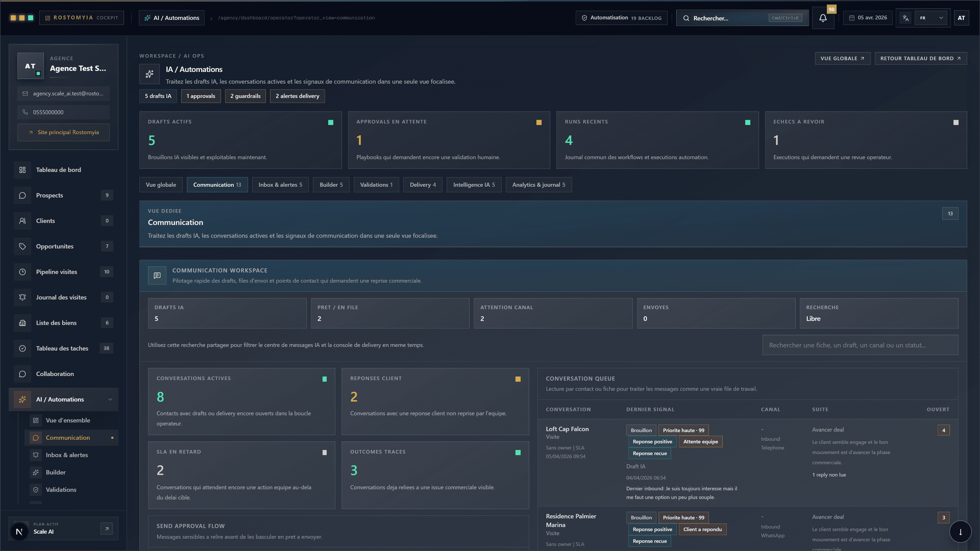
Task: Open the Intelligence IA tab
Action: coord(474,185)
